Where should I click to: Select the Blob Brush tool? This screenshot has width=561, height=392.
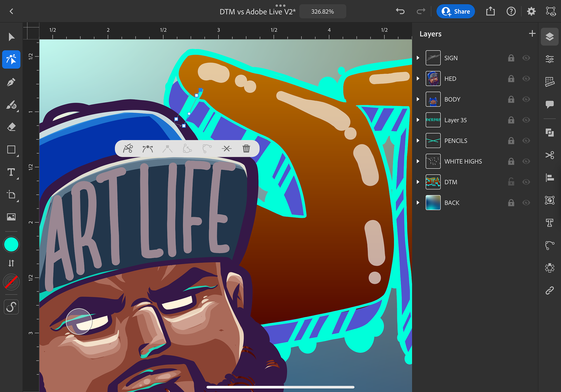pyautogui.click(x=11, y=105)
